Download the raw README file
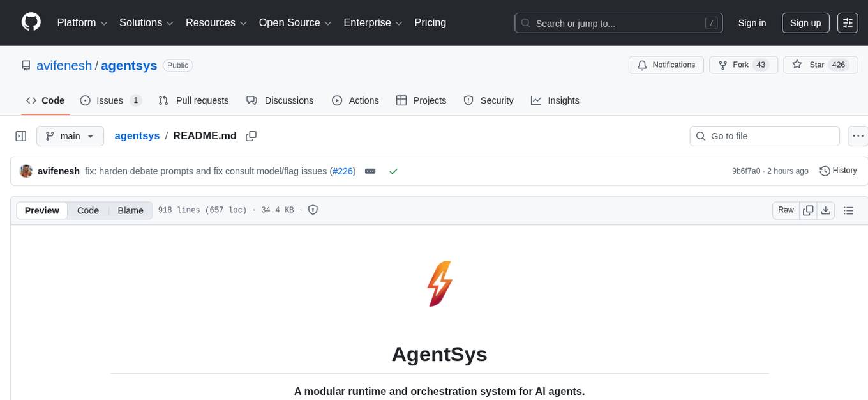 pos(826,210)
